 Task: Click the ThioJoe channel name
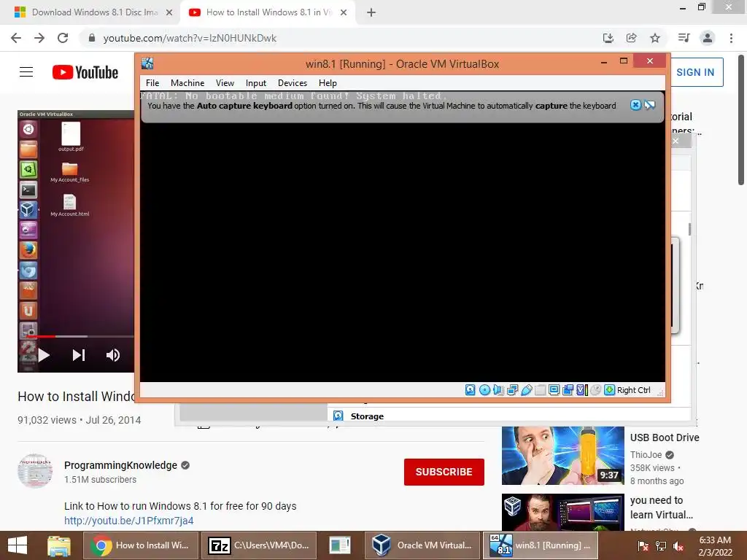pos(646,455)
